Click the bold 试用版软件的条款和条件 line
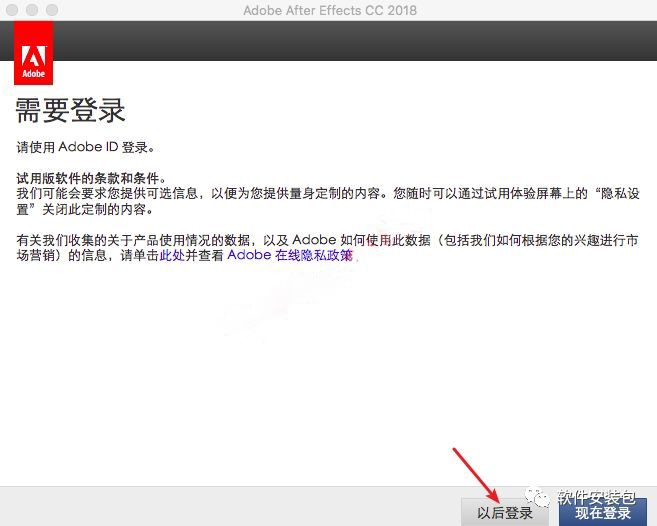This screenshot has height=526, width=657. coord(91,178)
